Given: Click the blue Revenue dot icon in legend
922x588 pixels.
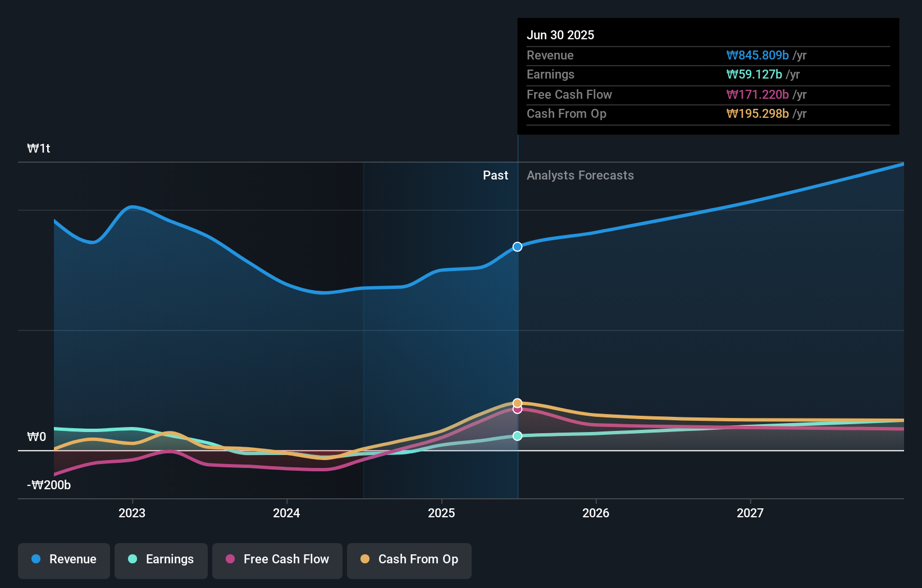Looking at the screenshot, I should [35, 559].
